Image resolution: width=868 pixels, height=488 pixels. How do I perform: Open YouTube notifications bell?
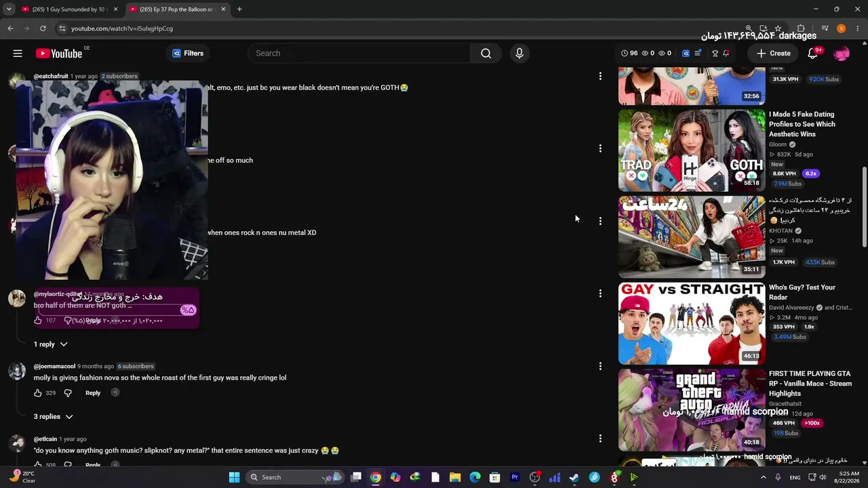pos(813,54)
